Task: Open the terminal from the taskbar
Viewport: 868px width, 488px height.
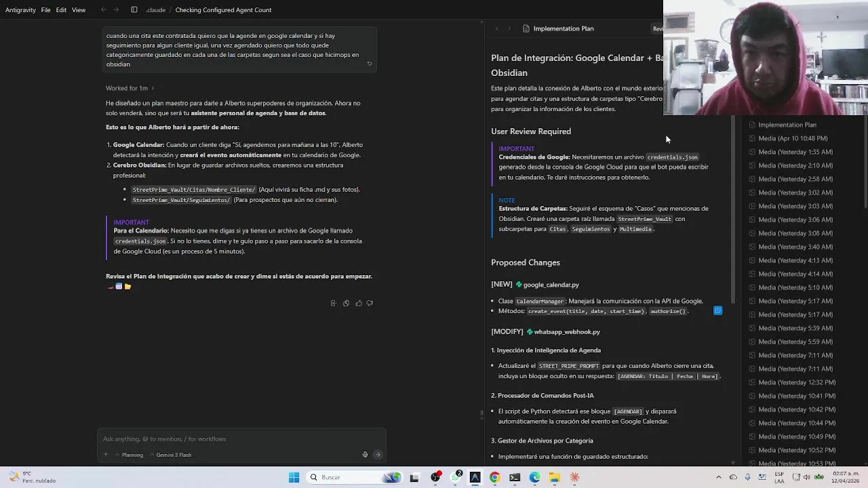Action: pyautogui.click(x=515, y=477)
